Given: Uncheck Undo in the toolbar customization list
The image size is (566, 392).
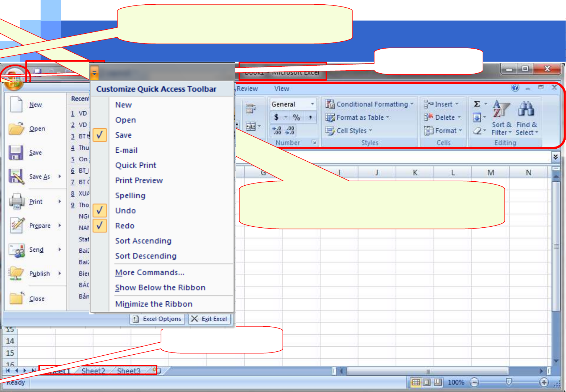Looking at the screenshot, I should click(100, 211).
